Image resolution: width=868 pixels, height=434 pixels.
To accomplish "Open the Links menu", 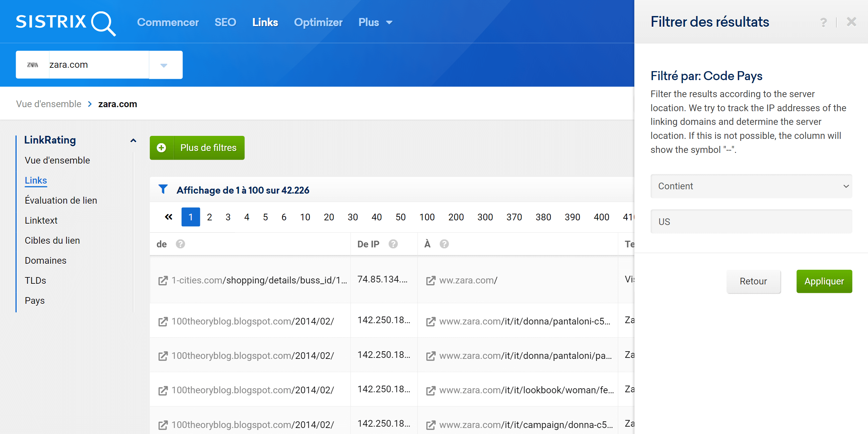I will coord(265,22).
